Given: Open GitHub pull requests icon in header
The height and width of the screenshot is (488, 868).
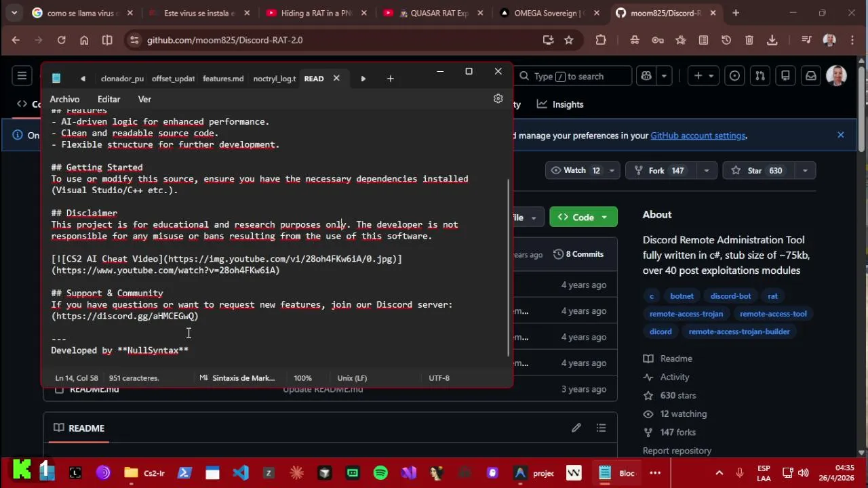Looking at the screenshot, I should [x=760, y=76].
